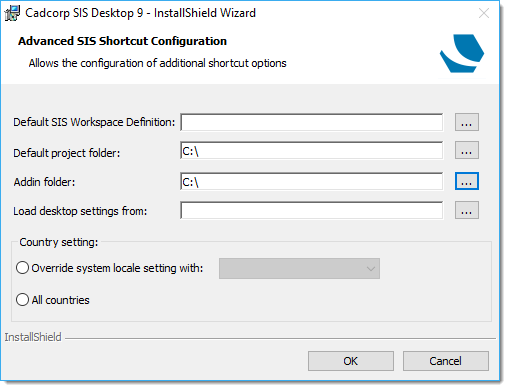Click Default SIS Workspace Definition text field
Viewport: 508px width, 389px height.
tap(312, 122)
